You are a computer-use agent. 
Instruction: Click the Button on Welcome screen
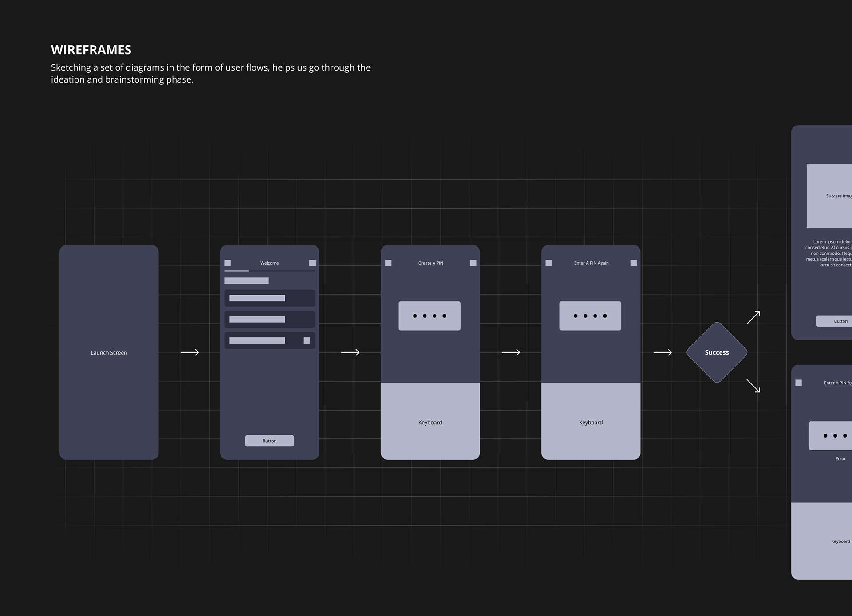(269, 441)
